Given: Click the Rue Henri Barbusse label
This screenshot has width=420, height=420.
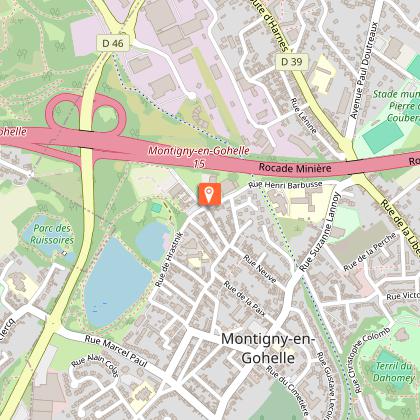Looking at the screenshot, I should click(286, 185).
